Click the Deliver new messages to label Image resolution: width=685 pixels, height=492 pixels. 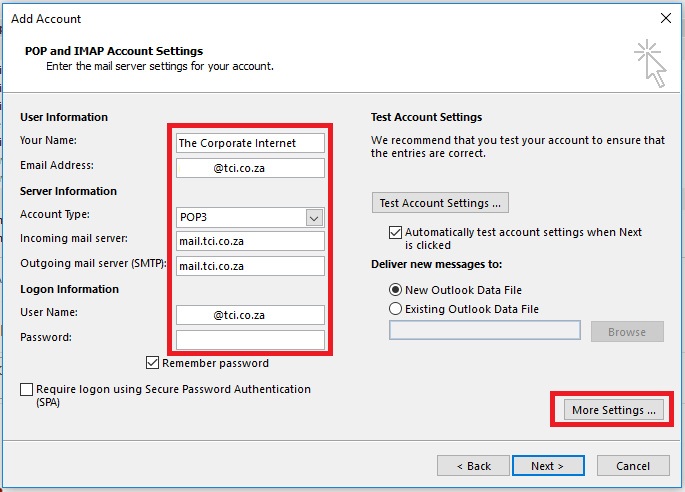click(436, 264)
